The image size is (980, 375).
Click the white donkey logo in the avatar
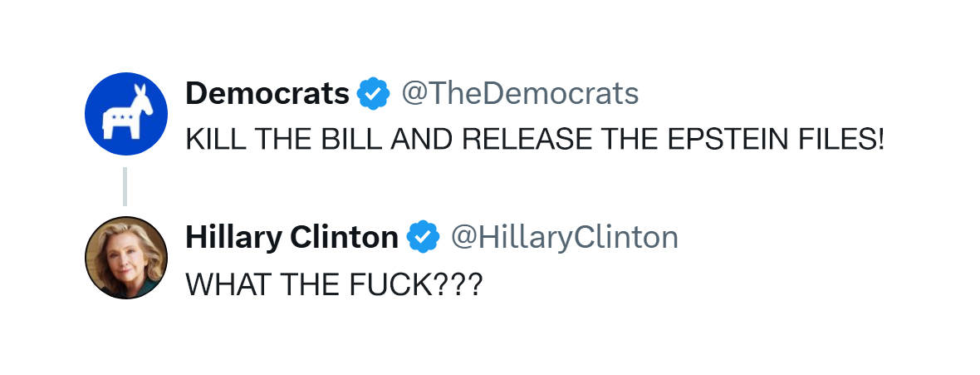pos(123,111)
